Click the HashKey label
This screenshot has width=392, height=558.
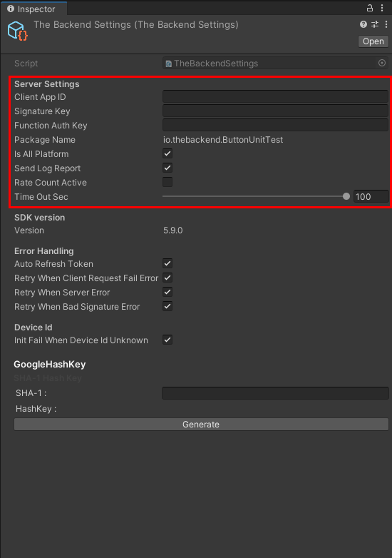pos(36,409)
